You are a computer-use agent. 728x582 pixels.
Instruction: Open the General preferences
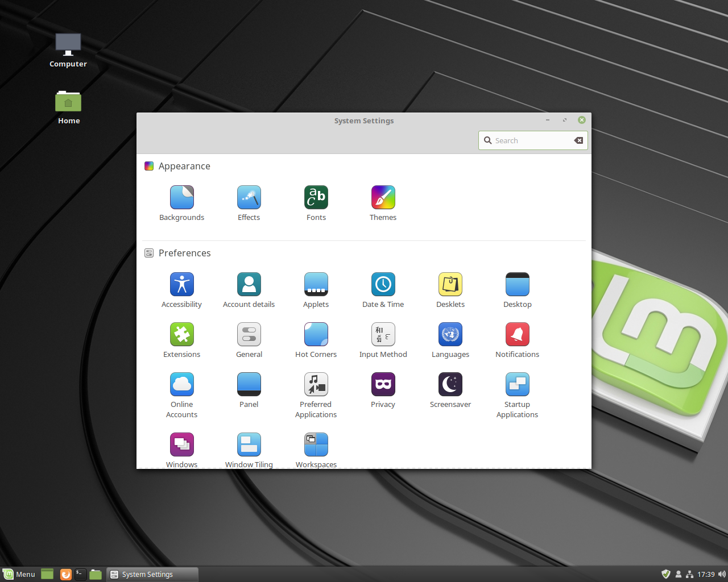tap(249, 340)
